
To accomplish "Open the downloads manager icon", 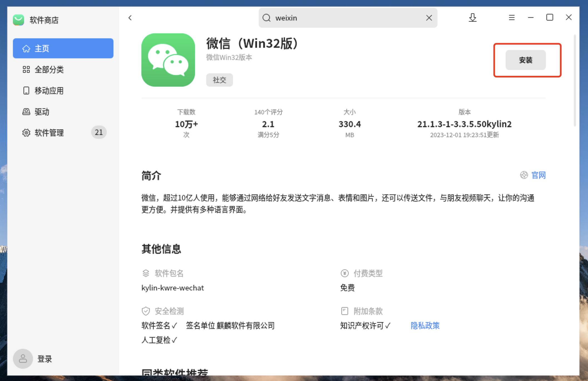I will (x=472, y=18).
